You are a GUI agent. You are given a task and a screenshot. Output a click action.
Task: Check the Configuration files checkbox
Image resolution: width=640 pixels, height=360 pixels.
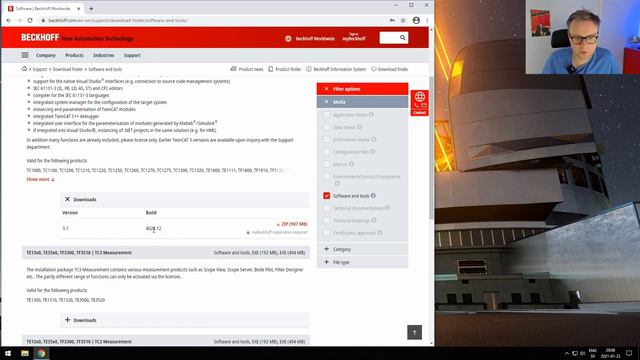point(327,151)
